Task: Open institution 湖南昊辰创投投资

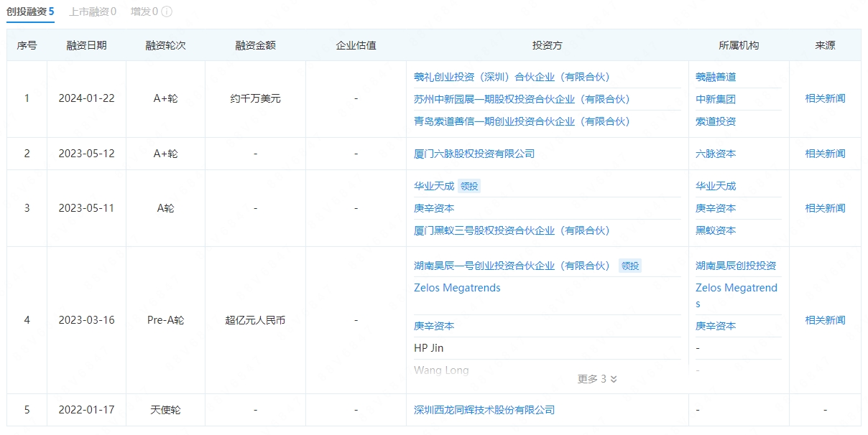Action: point(736,266)
